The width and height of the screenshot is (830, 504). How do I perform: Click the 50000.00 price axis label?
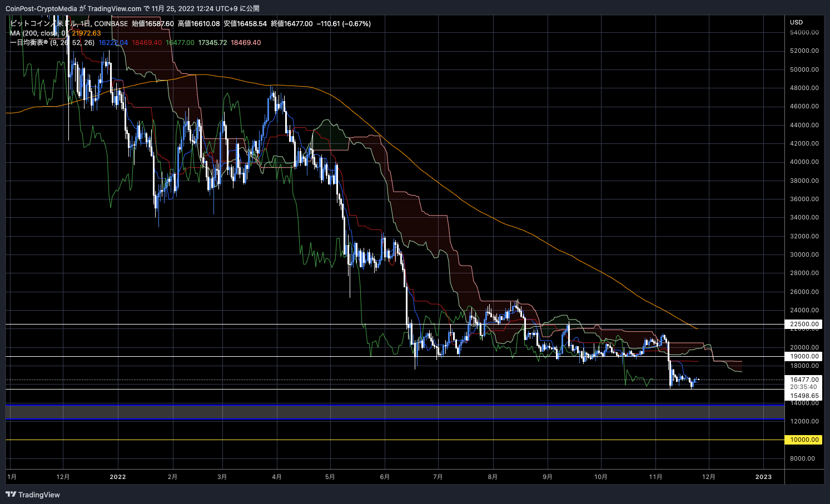pyautogui.click(x=804, y=69)
